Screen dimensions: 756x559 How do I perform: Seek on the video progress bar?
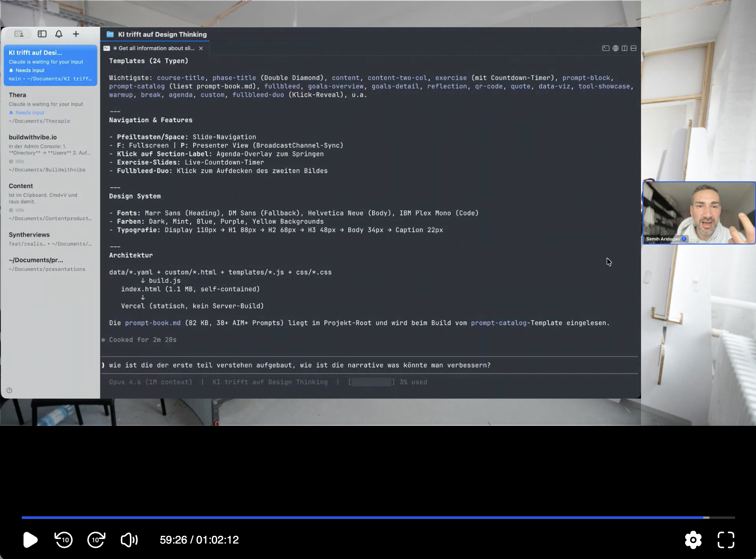pyautogui.click(x=363, y=518)
